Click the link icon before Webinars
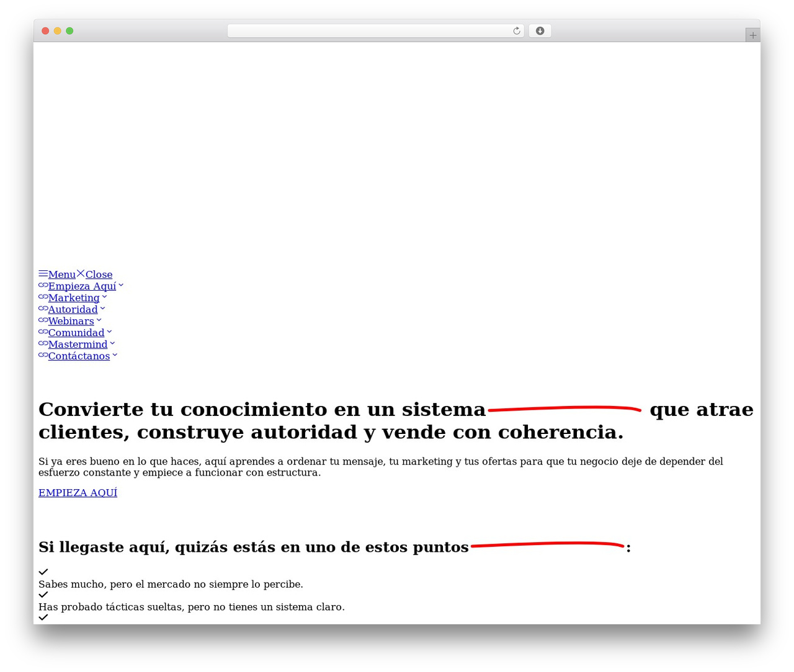The image size is (794, 672). (43, 321)
